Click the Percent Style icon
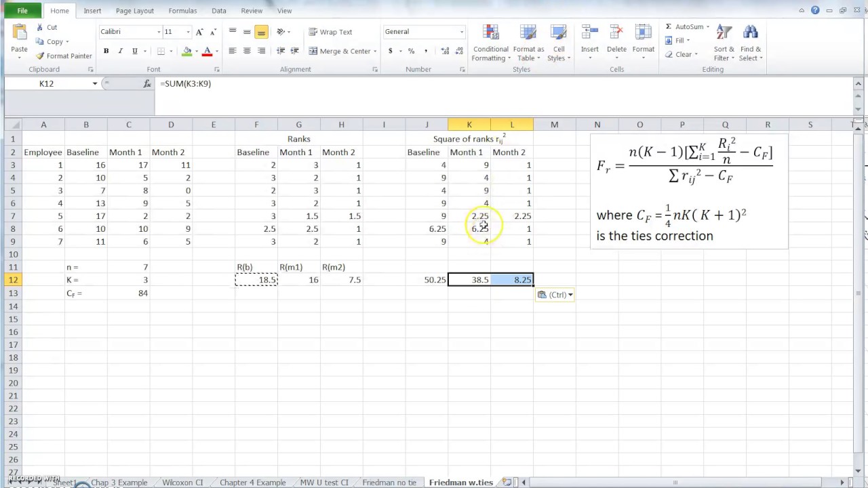Image resolution: width=868 pixels, height=488 pixels. point(411,52)
